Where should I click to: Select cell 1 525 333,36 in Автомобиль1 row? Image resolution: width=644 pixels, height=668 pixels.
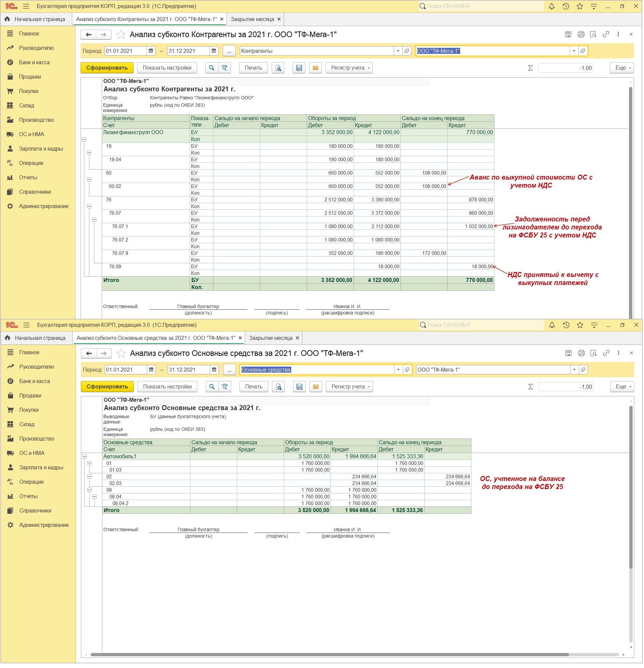click(x=401, y=457)
